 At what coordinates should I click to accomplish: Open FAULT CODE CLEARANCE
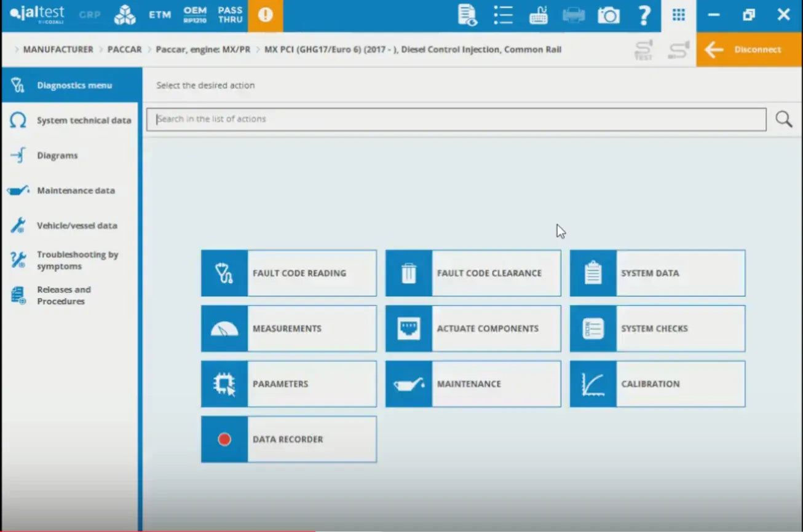pos(473,273)
